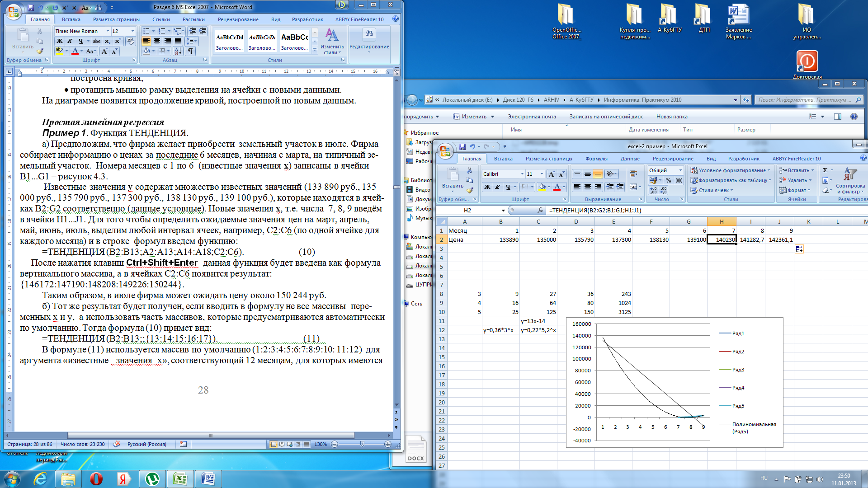Toggle show paragraph marks in Word
The height and width of the screenshot is (488, 868).
[190, 51]
